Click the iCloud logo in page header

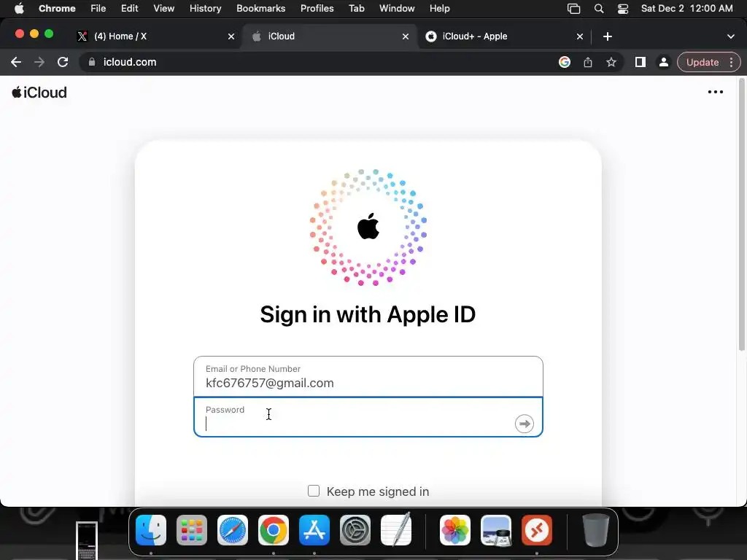click(x=39, y=93)
